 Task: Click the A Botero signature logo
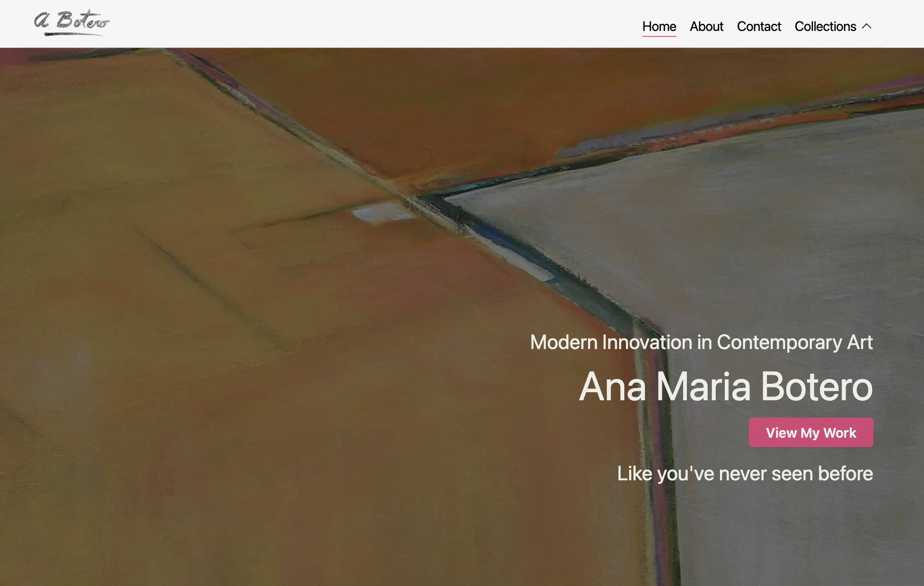tap(72, 23)
